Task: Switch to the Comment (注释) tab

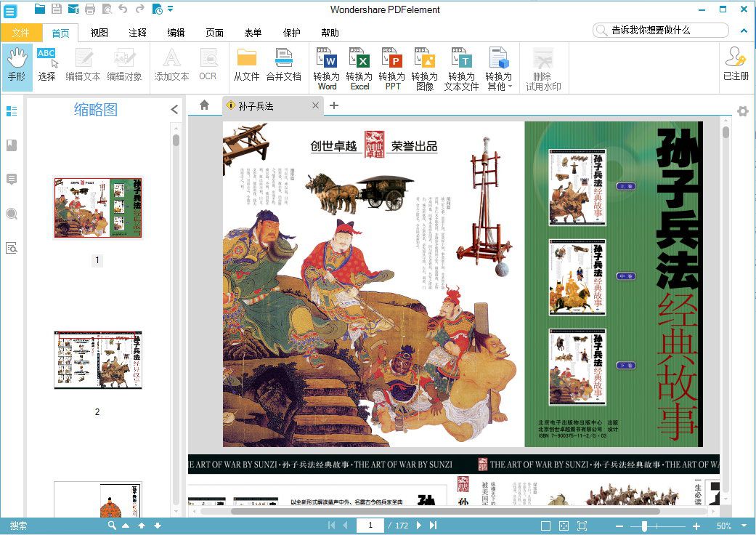Action: pyautogui.click(x=137, y=33)
